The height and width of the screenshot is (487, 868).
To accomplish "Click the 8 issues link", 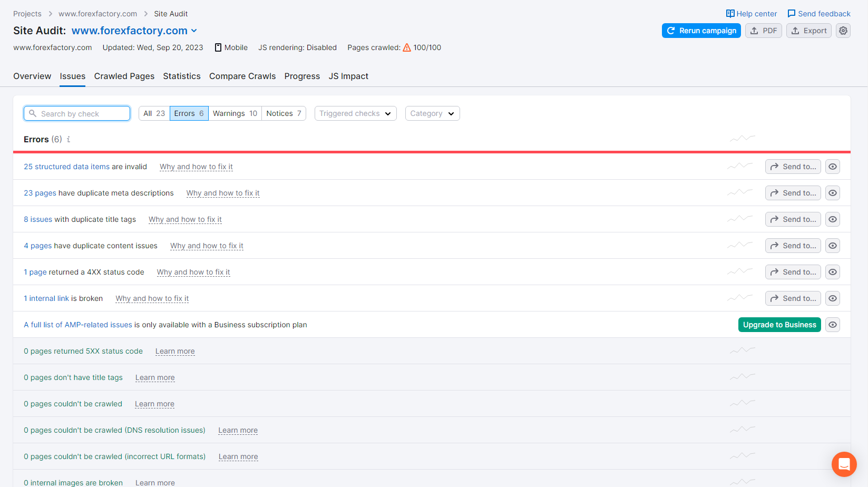I will pyautogui.click(x=38, y=219).
